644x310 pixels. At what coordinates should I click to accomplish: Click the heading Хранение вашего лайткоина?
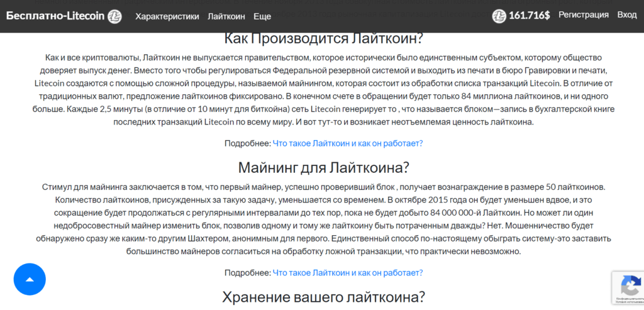click(x=324, y=296)
